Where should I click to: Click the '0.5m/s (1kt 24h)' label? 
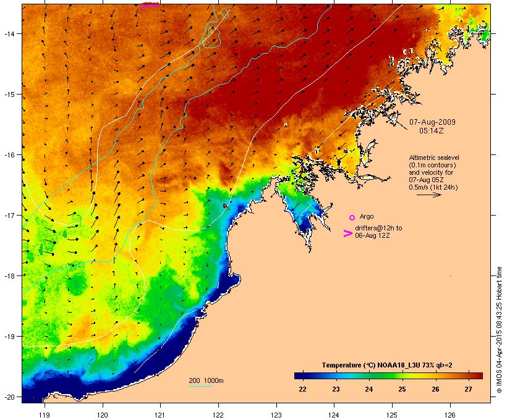tap(433, 187)
